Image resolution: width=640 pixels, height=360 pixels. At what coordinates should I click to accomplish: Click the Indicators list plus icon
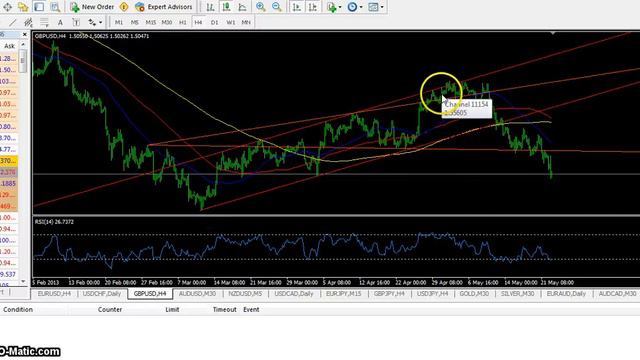pos(331,7)
